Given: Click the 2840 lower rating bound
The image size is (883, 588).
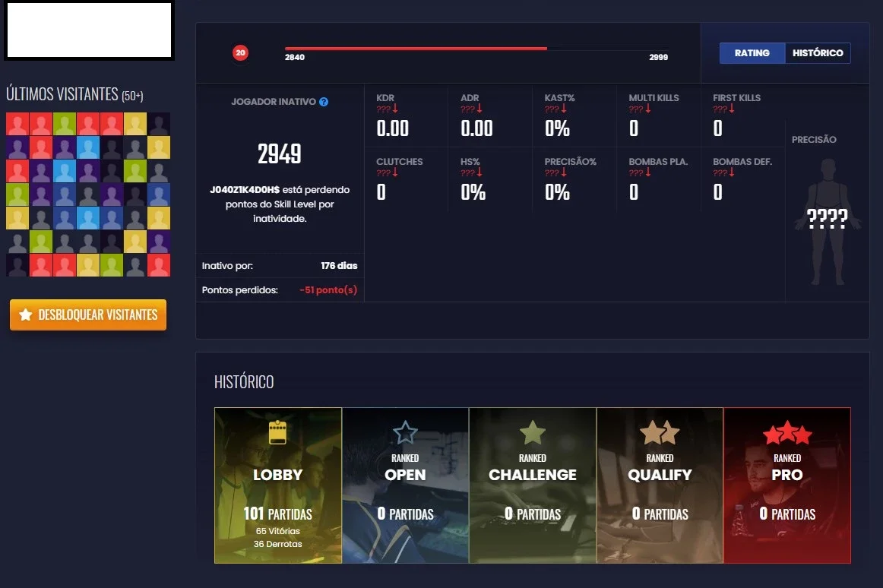Looking at the screenshot, I should [x=295, y=58].
